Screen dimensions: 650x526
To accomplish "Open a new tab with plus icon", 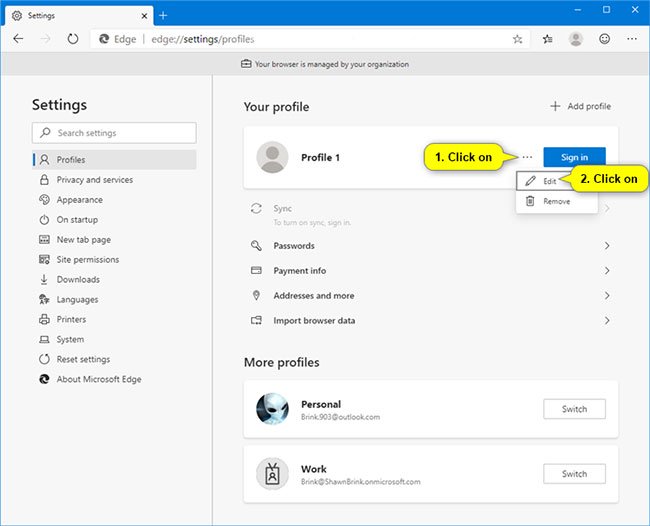I will (163, 16).
